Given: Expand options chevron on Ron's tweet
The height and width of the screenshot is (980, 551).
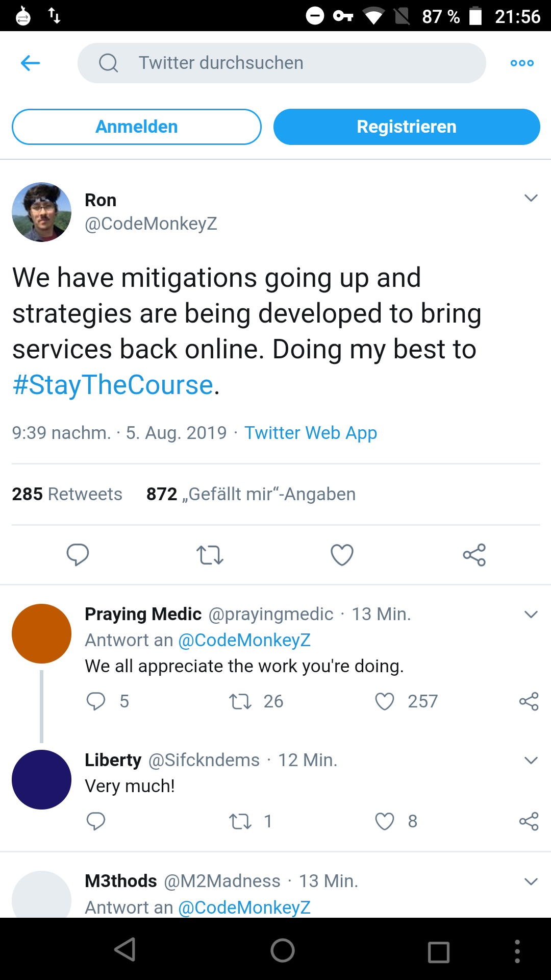Looking at the screenshot, I should (531, 198).
